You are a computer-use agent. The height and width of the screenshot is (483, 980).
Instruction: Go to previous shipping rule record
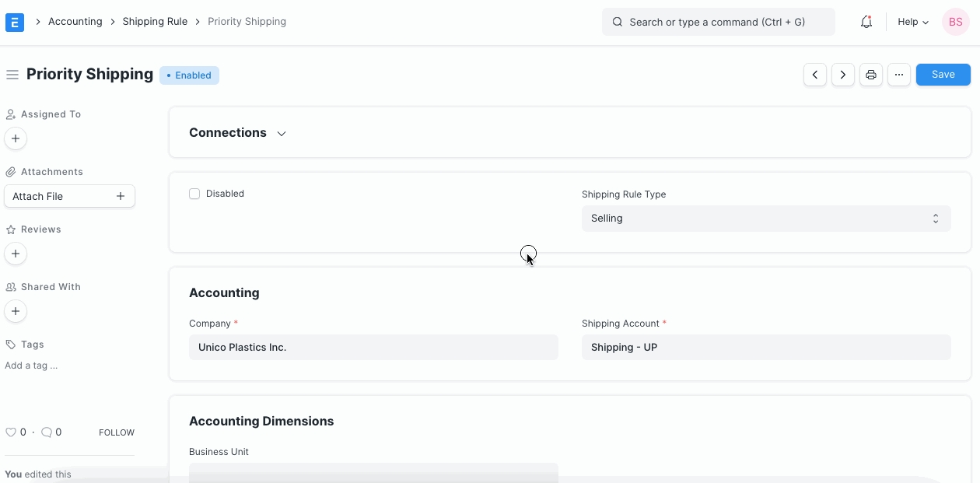pyautogui.click(x=814, y=75)
